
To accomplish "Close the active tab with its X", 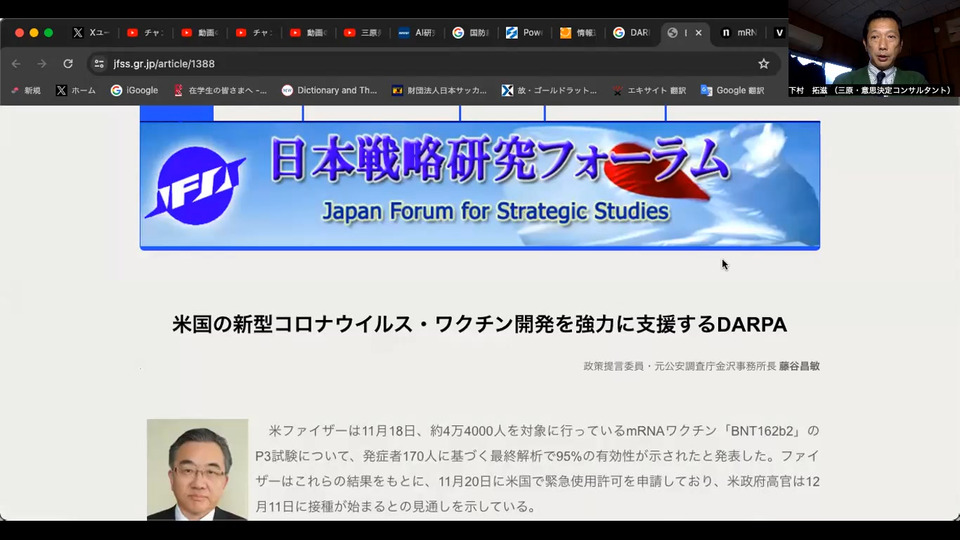I will [x=699, y=32].
